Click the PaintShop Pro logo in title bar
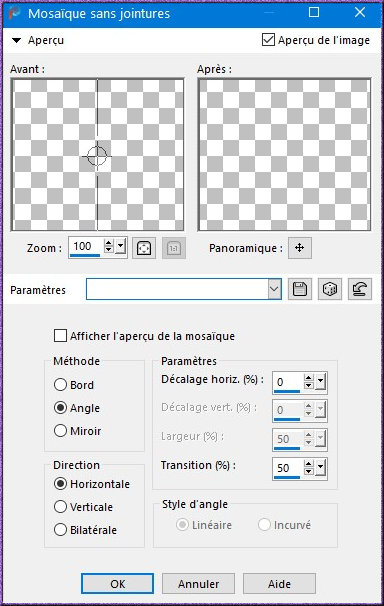The height and width of the screenshot is (606, 384). [x=14, y=13]
